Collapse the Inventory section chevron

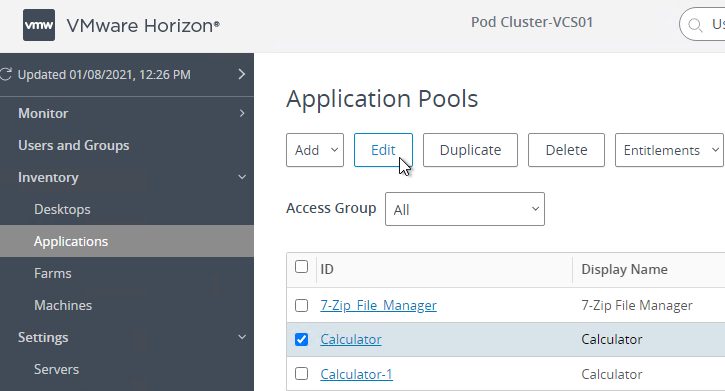coord(242,177)
